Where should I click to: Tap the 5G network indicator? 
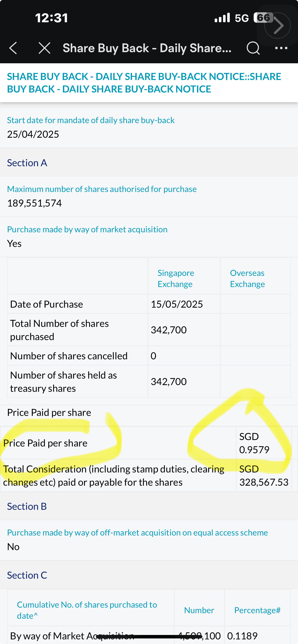[x=242, y=18]
